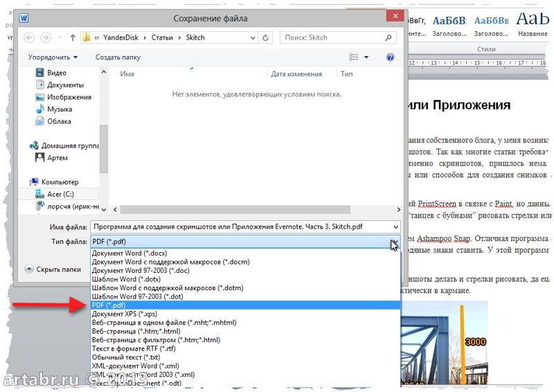
Task: Select Музыка in navigation pane
Action: point(60,109)
